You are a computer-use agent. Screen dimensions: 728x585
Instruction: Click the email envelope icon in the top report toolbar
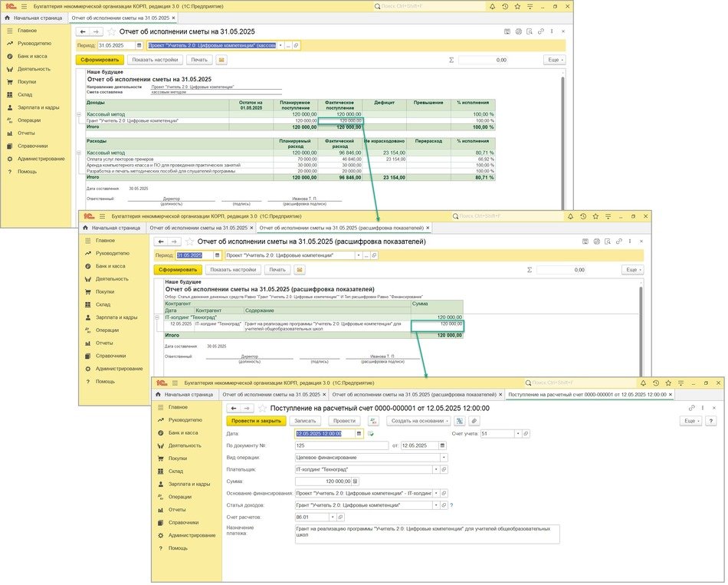click(222, 59)
